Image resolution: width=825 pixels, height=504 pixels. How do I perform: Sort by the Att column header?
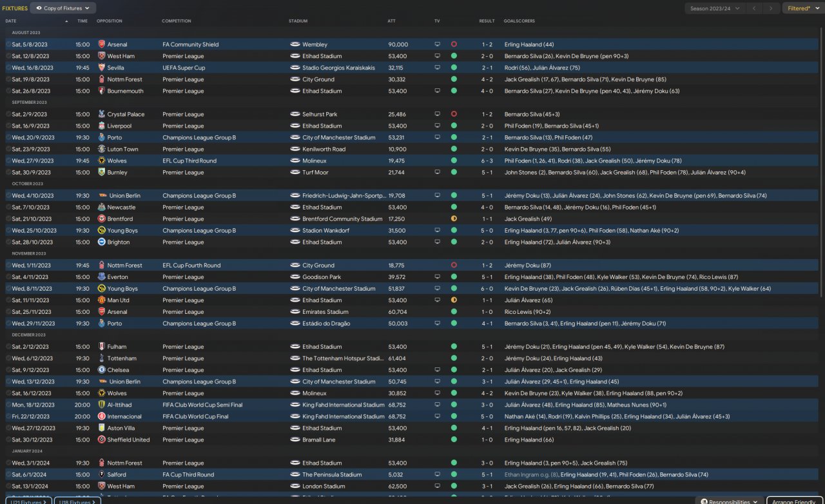pyautogui.click(x=392, y=21)
